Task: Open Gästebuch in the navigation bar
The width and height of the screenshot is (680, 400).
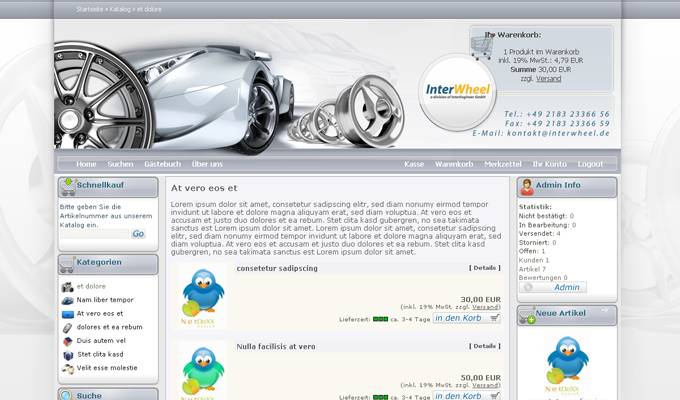Action: (x=163, y=164)
